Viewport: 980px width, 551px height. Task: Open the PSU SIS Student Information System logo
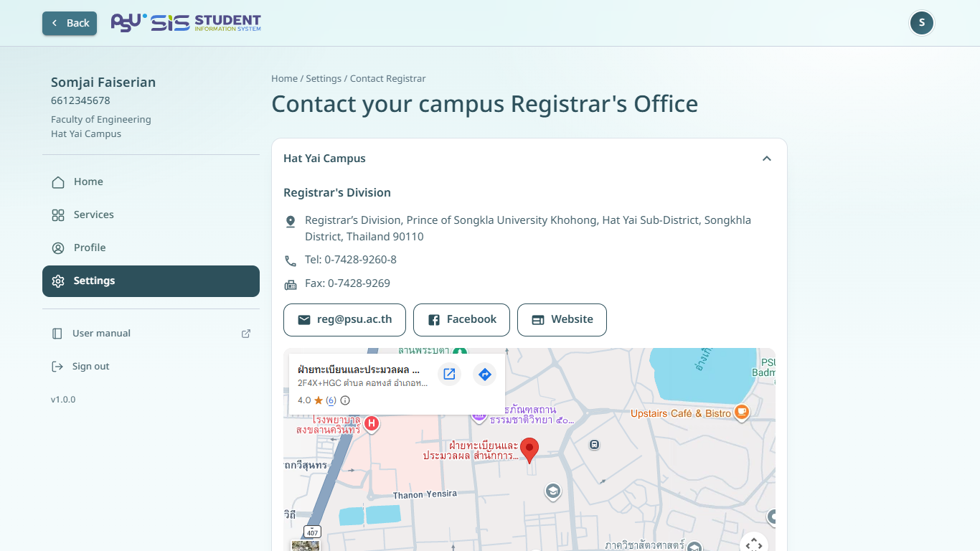[x=186, y=23]
